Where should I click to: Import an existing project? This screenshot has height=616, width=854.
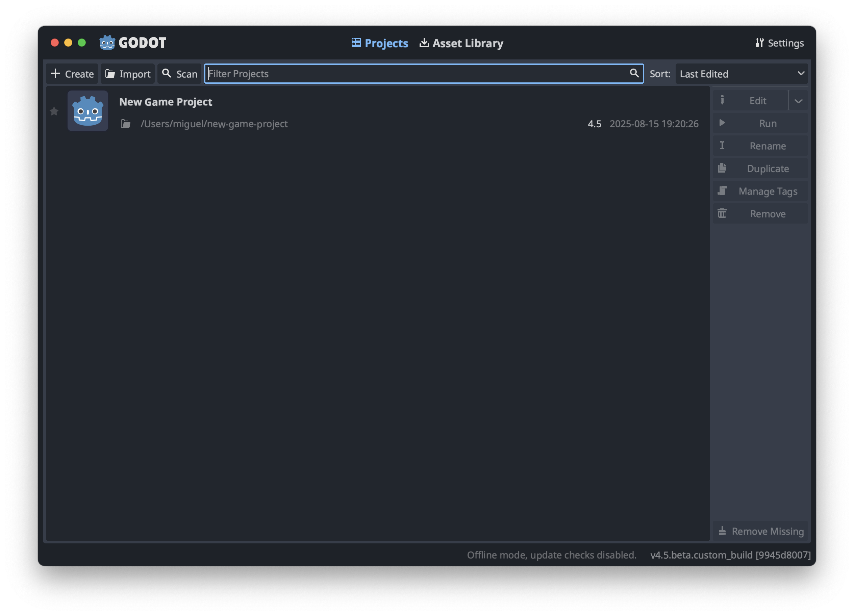coord(128,74)
